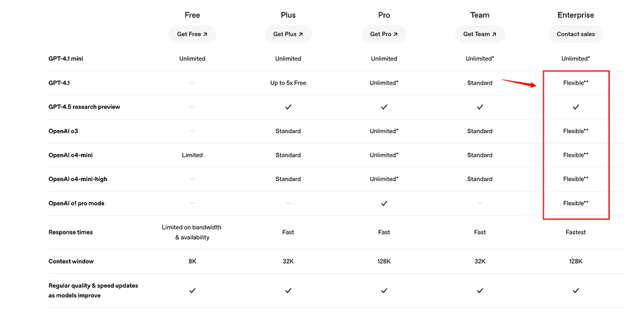Screen dimensions: 644x332
Task: Click the Context window row label
Action: (x=71, y=261)
